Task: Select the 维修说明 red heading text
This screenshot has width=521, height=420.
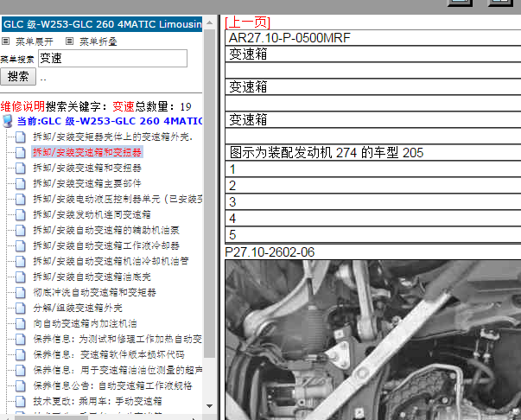Action: (22, 106)
